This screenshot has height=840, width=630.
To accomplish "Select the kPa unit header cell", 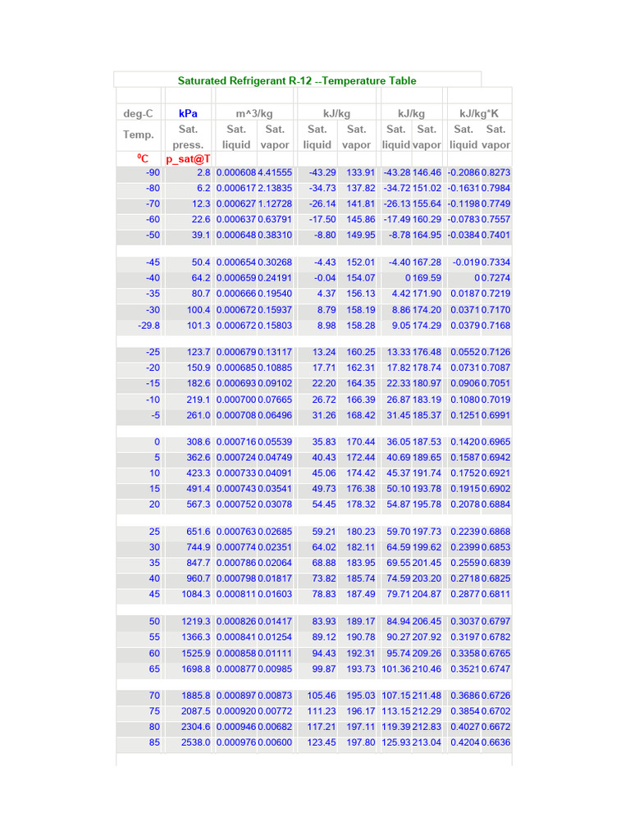I will pos(188,113).
